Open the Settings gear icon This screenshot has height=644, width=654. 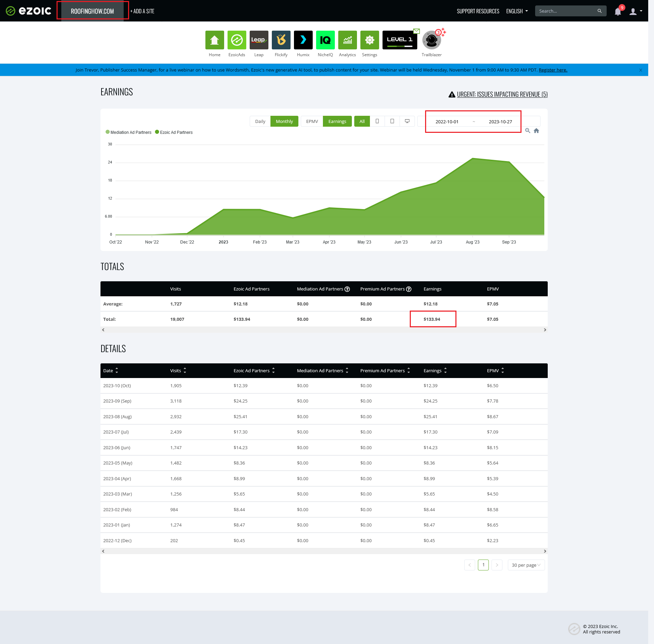tap(370, 40)
